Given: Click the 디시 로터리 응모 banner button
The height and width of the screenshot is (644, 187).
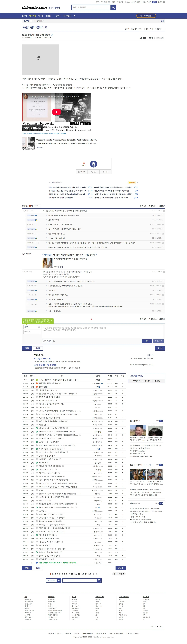Looking at the screenshot, I should (146, 16).
